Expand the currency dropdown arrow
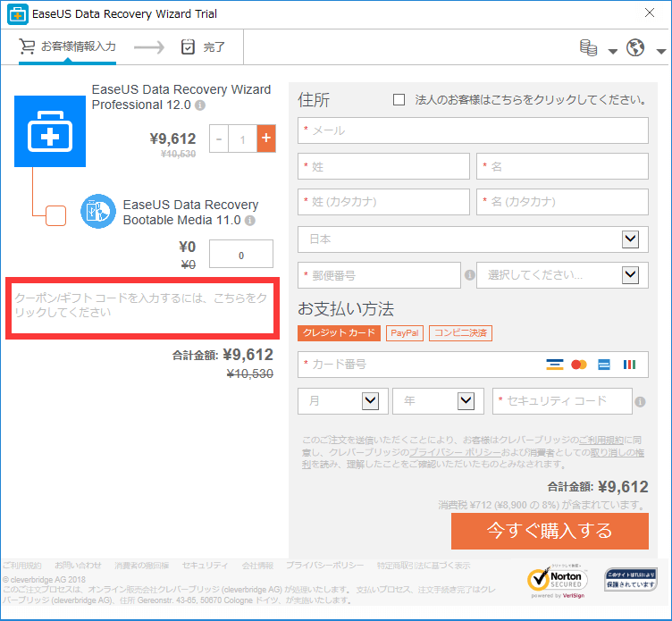Viewport: 672px width, 621px height. tap(613, 52)
